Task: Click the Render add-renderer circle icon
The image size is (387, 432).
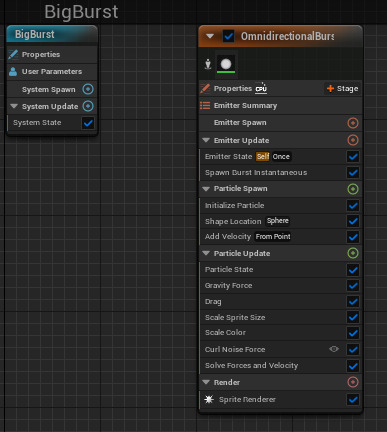Action: [x=353, y=382]
